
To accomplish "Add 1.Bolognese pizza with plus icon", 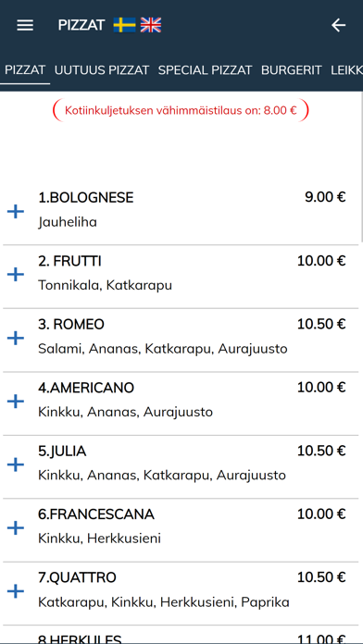I will point(16,212).
